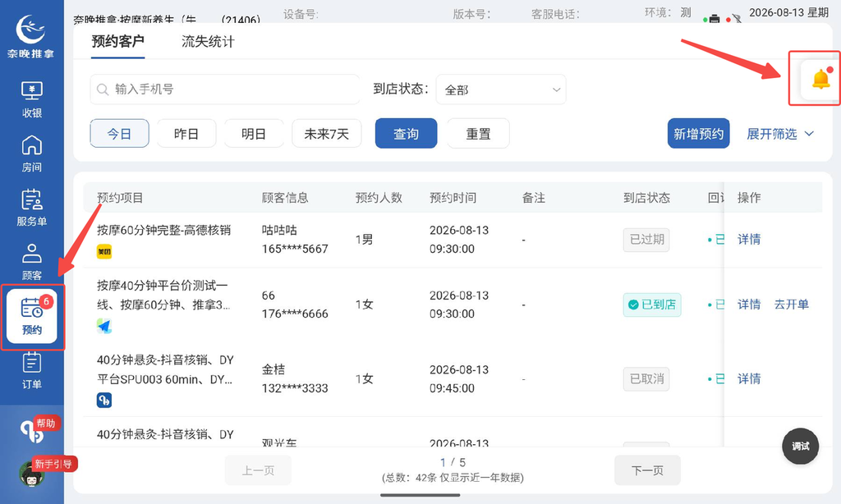
Task: Open the 帮助 help icon
Action: point(32,430)
